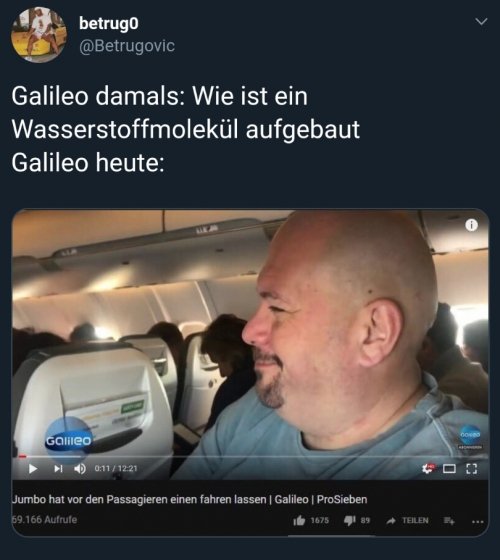The height and width of the screenshot is (560, 500).
Task: Toggle theater mode view
Action: (x=449, y=468)
